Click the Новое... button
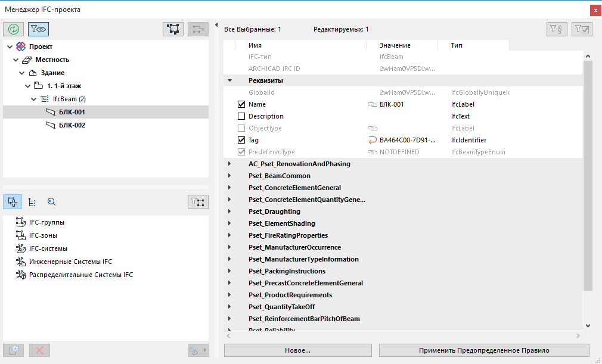Viewport: 602px width, 364px height. [297, 350]
